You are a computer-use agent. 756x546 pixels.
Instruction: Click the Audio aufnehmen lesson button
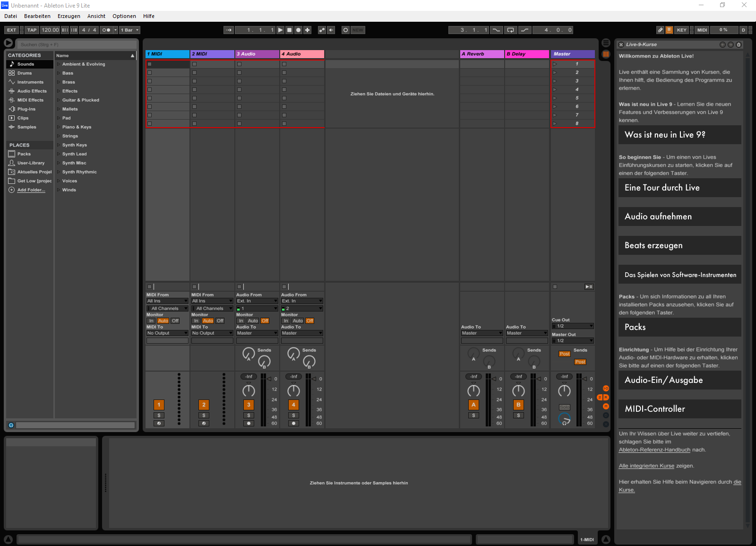pyautogui.click(x=679, y=217)
